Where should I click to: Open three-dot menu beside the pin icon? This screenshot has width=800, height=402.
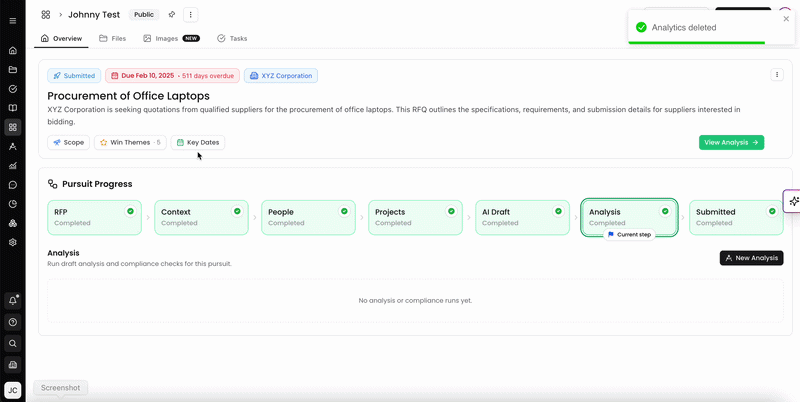click(x=190, y=15)
